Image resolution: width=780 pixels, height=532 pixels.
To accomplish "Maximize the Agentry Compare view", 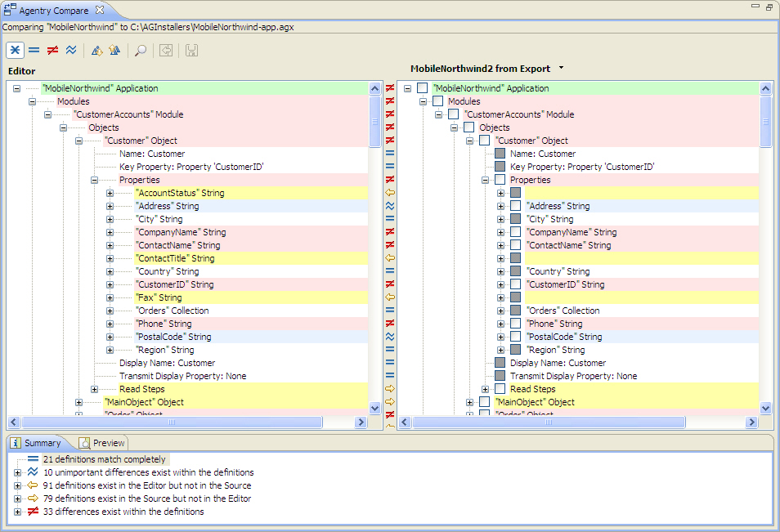I will pyautogui.click(x=769, y=7).
